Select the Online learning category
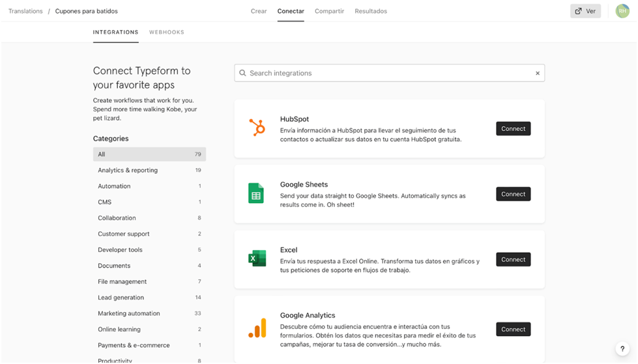The image size is (638, 364). coord(149,329)
